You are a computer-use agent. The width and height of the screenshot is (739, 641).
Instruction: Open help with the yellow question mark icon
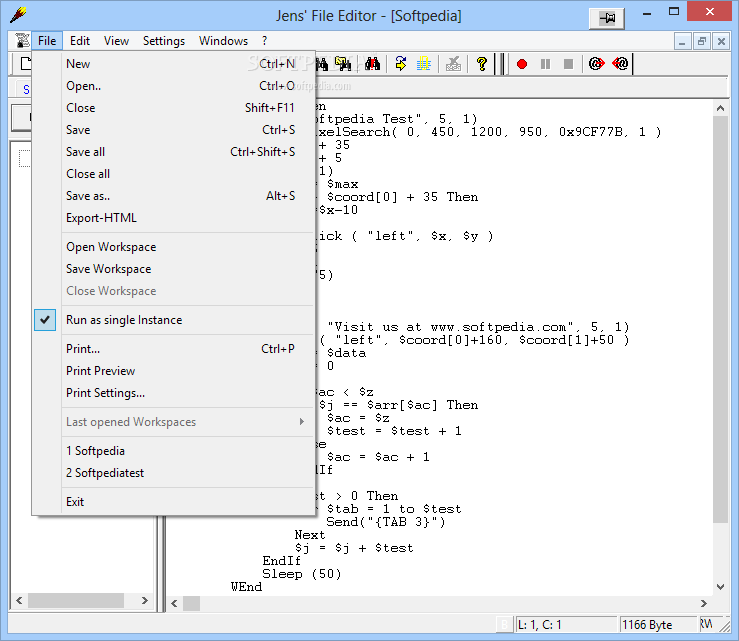click(481, 64)
